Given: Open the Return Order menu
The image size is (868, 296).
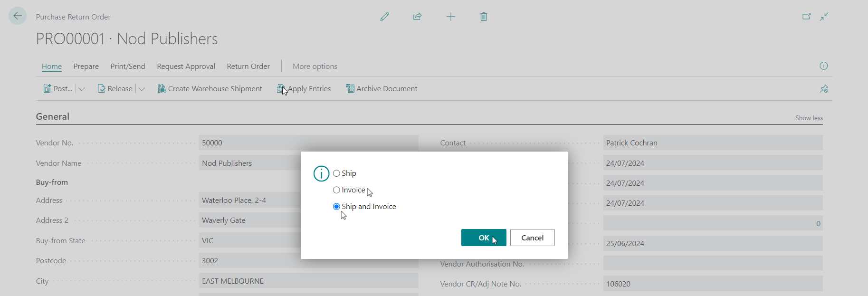Looking at the screenshot, I should (x=248, y=67).
